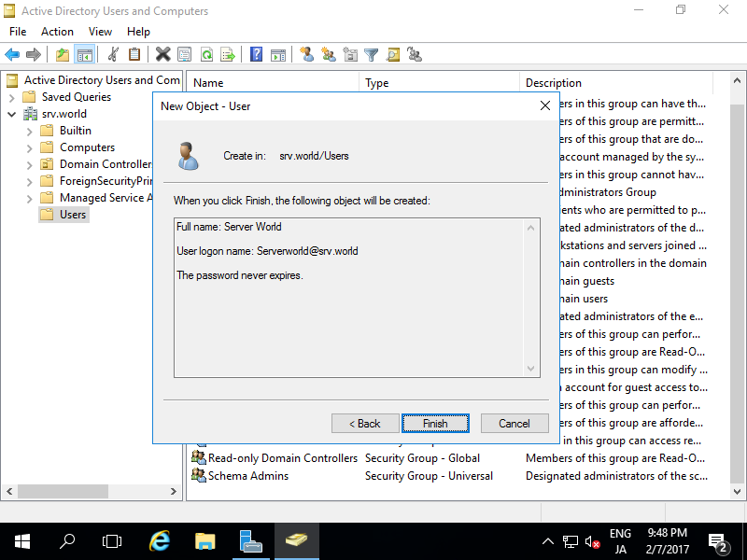The image size is (747, 560).
Task: Toggle Show/Hide Console Tree toolbar icon
Action: [x=85, y=54]
